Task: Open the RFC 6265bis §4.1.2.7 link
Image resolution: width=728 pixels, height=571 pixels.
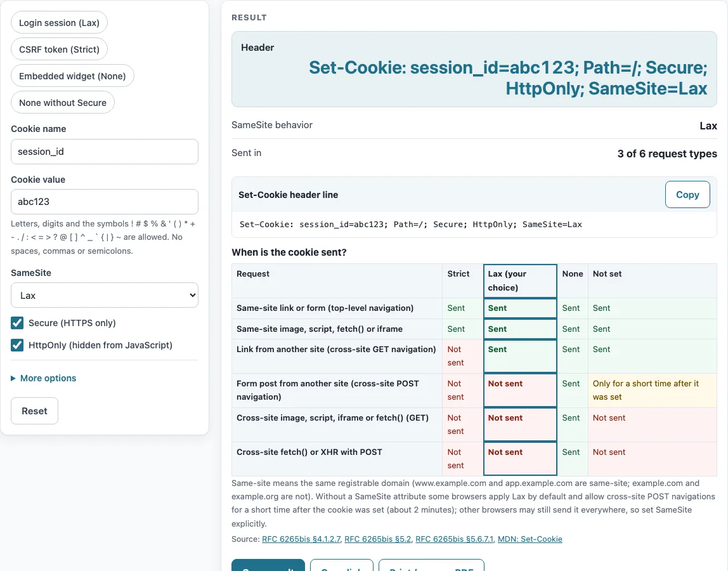Action: 301,539
